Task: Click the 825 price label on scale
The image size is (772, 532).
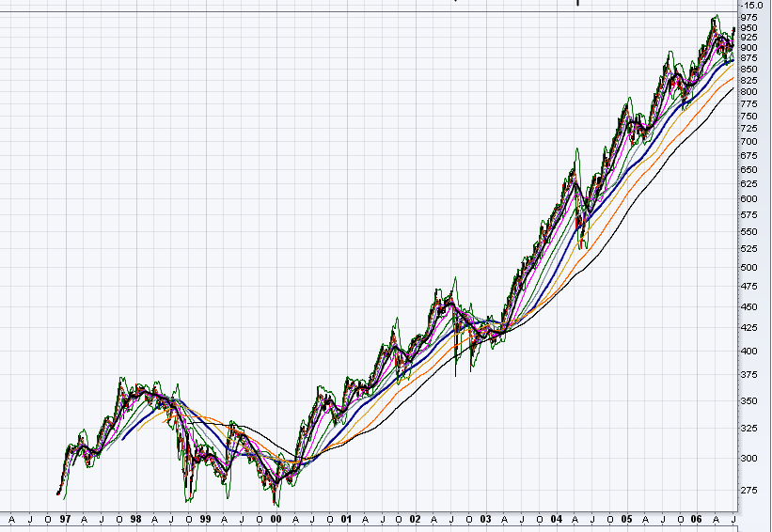Action: [x=748, y=81]
